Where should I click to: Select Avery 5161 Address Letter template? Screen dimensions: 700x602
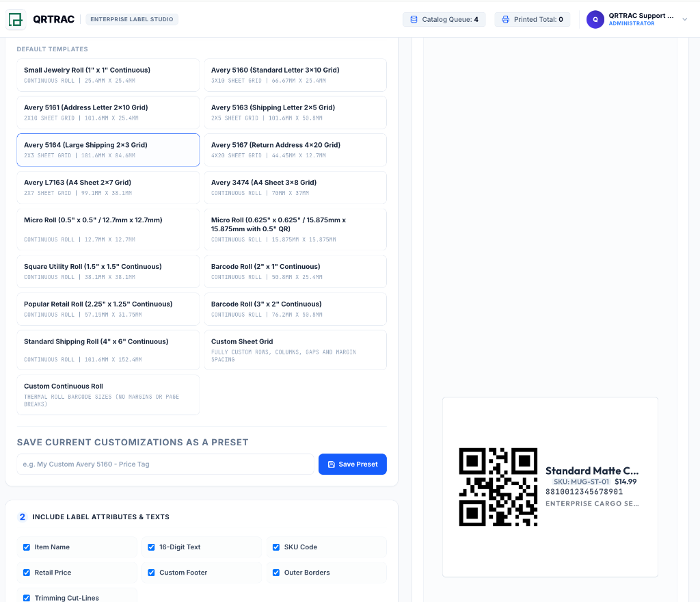pyautogui.click(x=108, y=113)
